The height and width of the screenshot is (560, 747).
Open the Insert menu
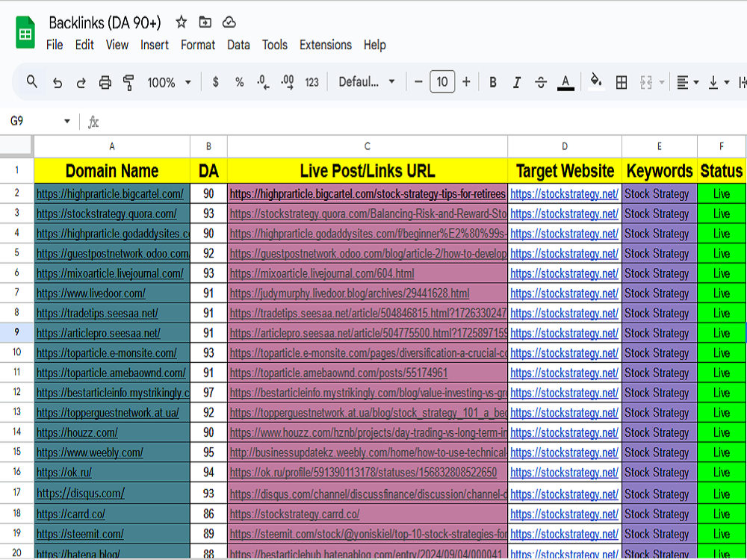click(155, 45)
